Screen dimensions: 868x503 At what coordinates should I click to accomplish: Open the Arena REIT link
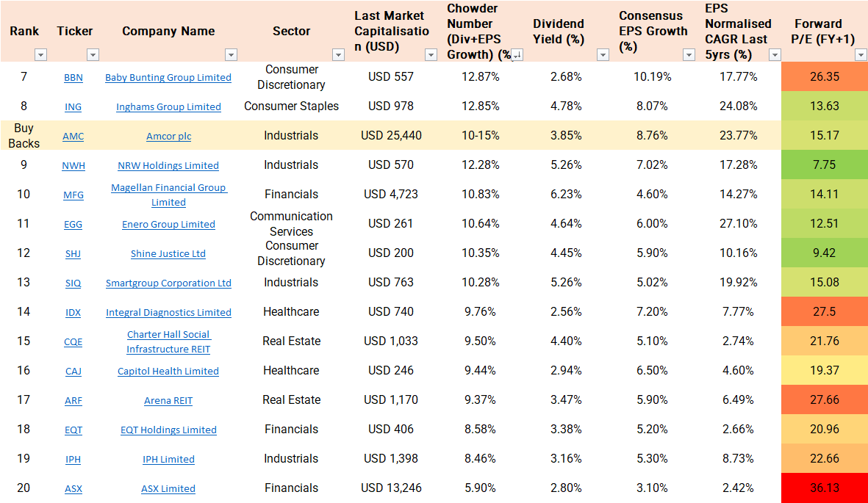[168, 401]
